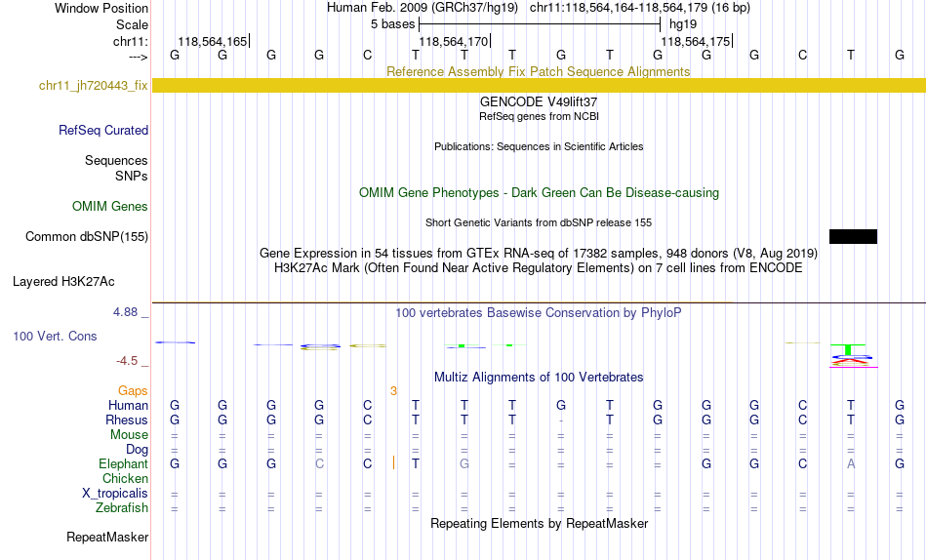Image resolution: width=927 pixels, height=560 pixels.
Task: Click the H3K27Ac Mark track title
Action: click(539, 268)
